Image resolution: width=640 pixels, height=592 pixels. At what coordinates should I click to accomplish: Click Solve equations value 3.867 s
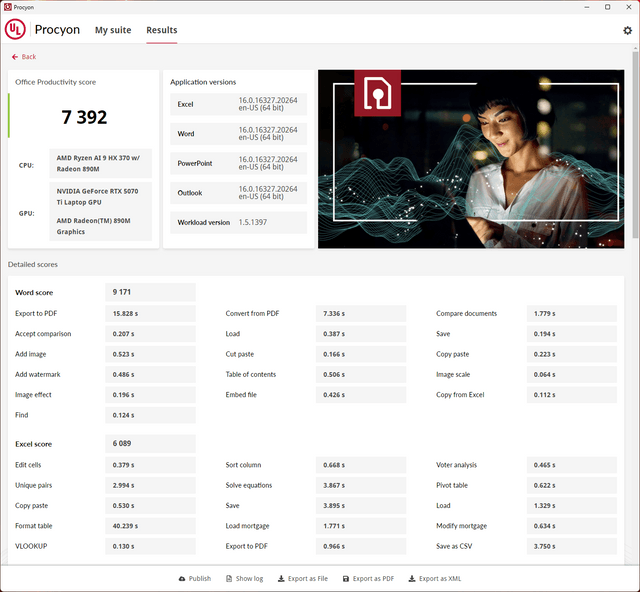(361, 485)
